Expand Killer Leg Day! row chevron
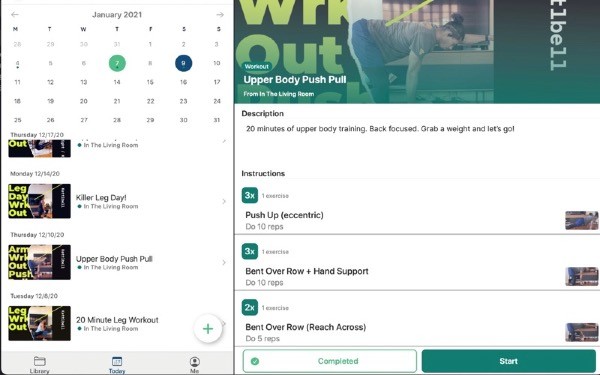Image resolution: width=600 pixels, height=375 pixels. coord(224,201)
